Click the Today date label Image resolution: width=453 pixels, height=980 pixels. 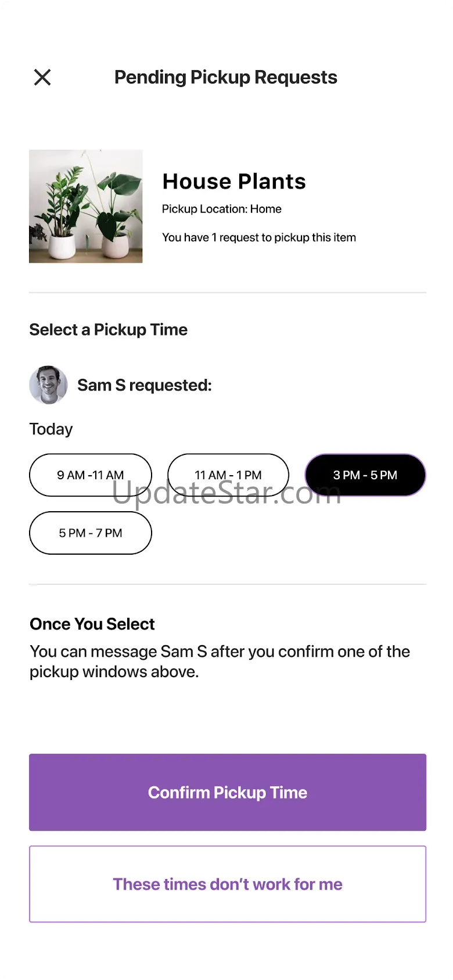tap(51, 429)
